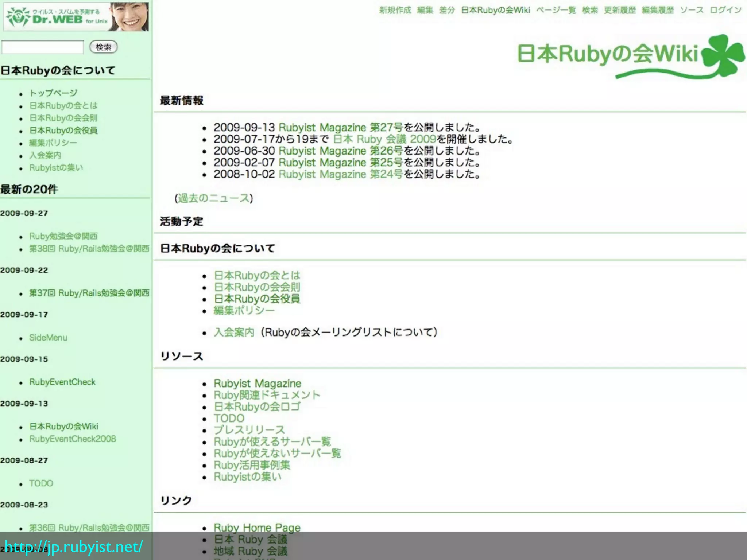Image resolution: width=747 pixels, height=560 pixels.
Task: Open main content 入会案内 link
Action: (x=234, y=332)
